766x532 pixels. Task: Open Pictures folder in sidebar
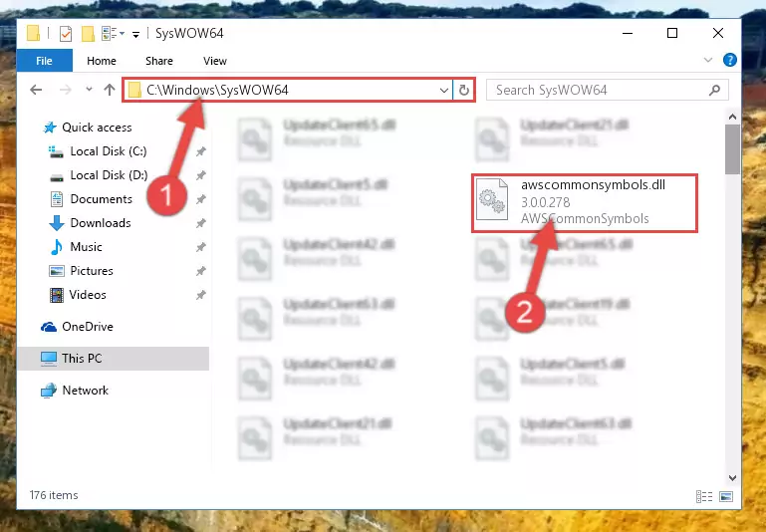coord(92,271)
